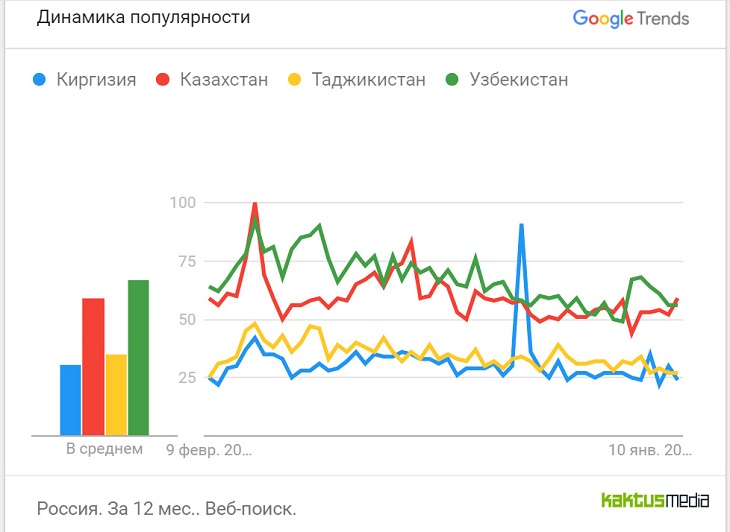Click the green average bar

138,357
